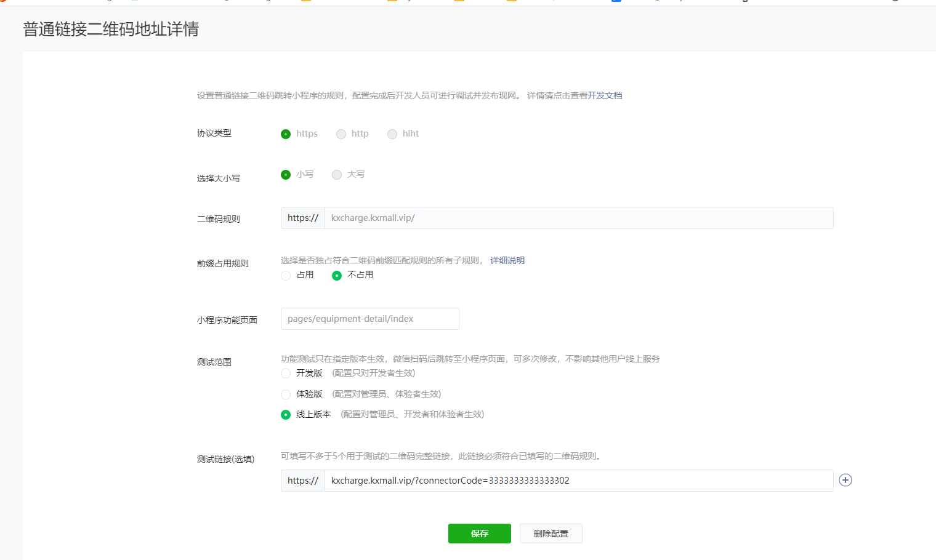Open 详细说明 detailed explanation link
The width and height of the screenshot is (936, 560).
tap(507, 260)
